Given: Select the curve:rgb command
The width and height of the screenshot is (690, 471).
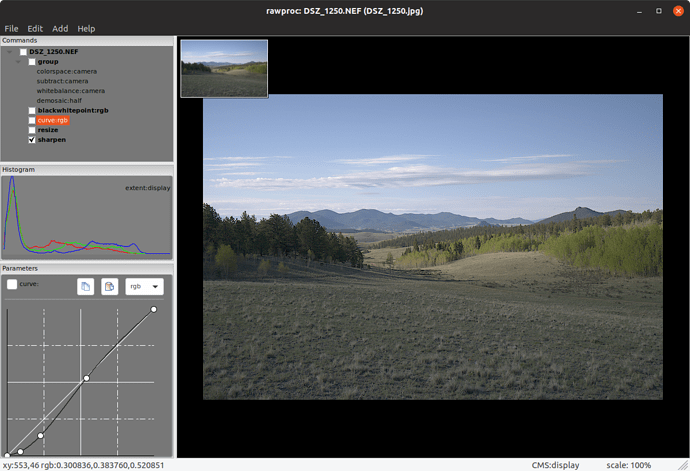Looking at the screenshot, I should [x=52, y=120].
